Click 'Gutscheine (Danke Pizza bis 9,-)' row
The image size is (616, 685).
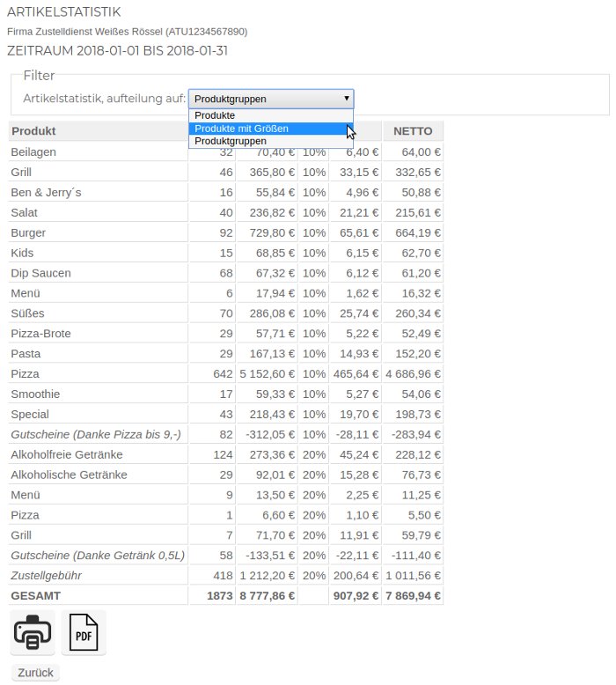[x=96, y=434]
